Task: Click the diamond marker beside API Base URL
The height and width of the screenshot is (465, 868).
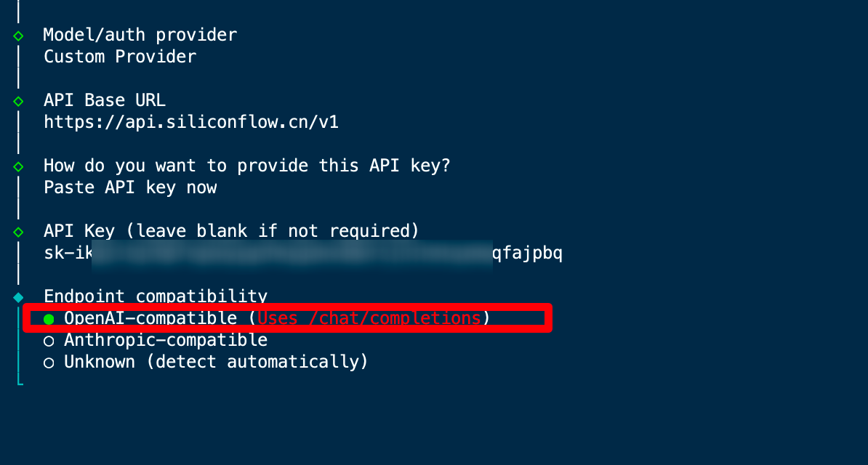Action: 18,101
